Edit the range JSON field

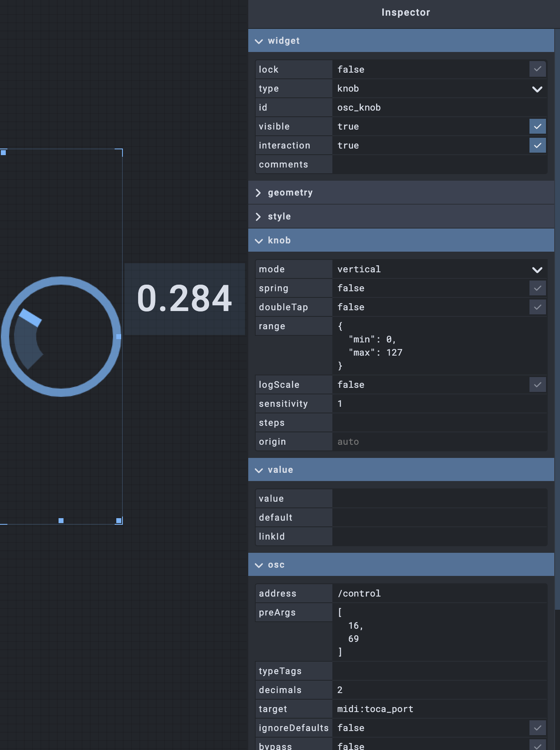coord(440,346)
